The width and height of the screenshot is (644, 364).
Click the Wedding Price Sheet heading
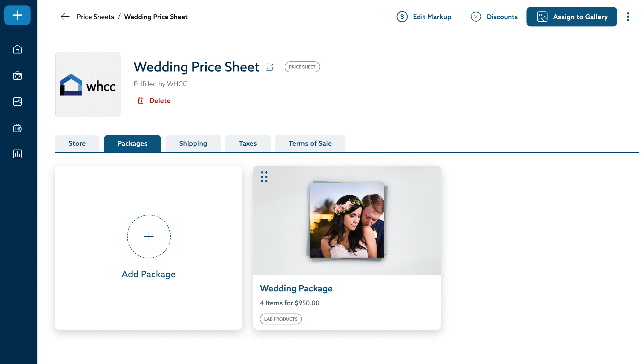196,67
